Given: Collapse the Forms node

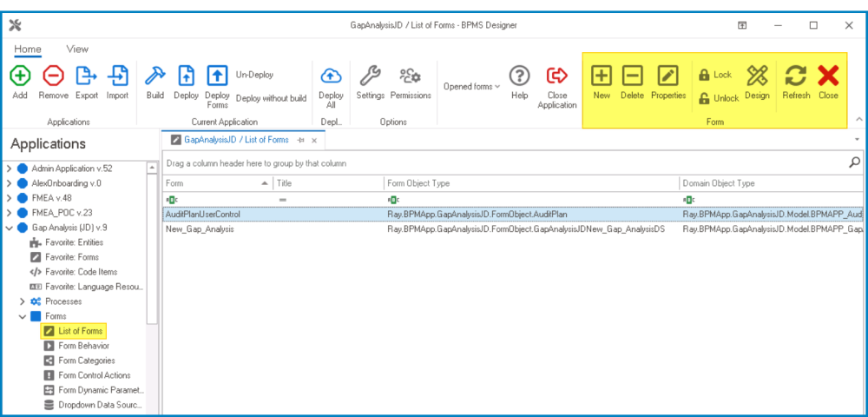Looking at the screenshot, I should click(23, 316).
